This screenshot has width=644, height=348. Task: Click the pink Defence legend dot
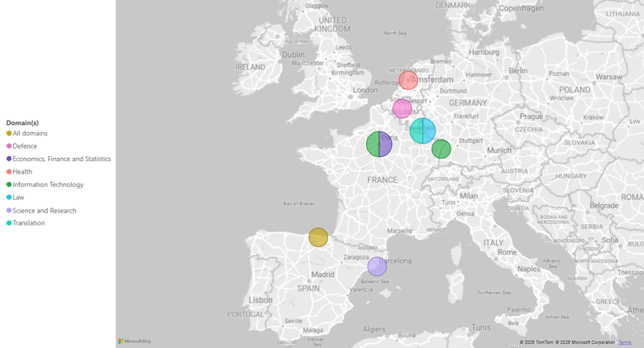pos(9,145)
